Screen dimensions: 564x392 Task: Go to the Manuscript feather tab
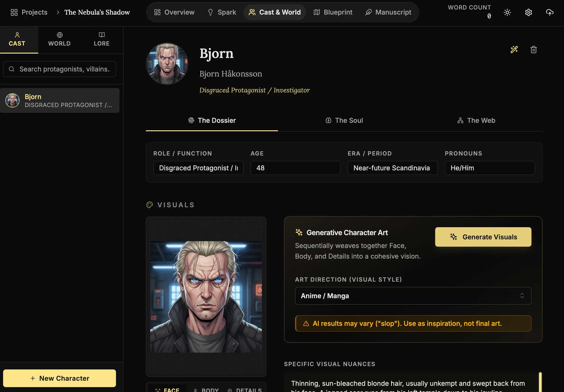click(388, 12)
